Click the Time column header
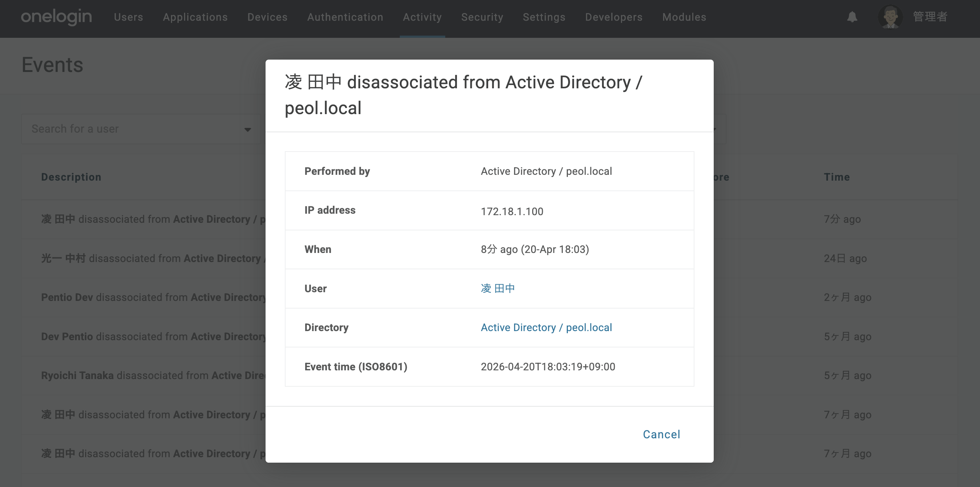 tap(837, 177)
